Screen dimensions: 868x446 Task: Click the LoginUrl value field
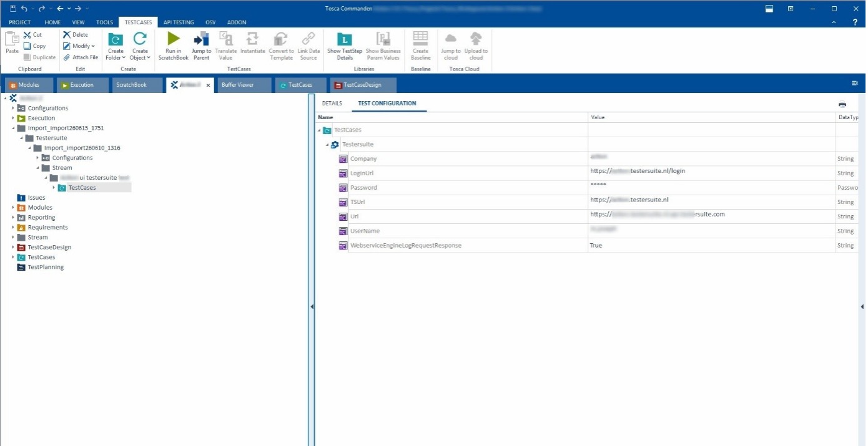711,173
